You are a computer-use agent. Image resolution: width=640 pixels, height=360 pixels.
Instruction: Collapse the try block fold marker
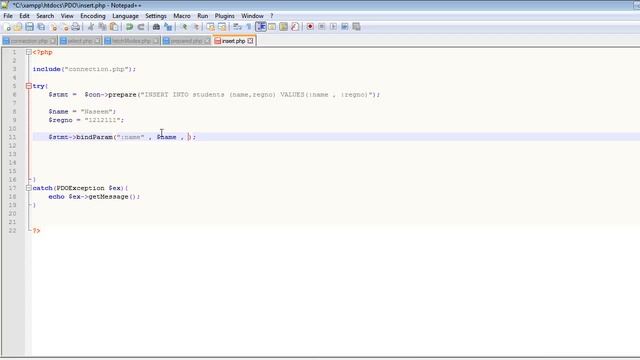29,86
